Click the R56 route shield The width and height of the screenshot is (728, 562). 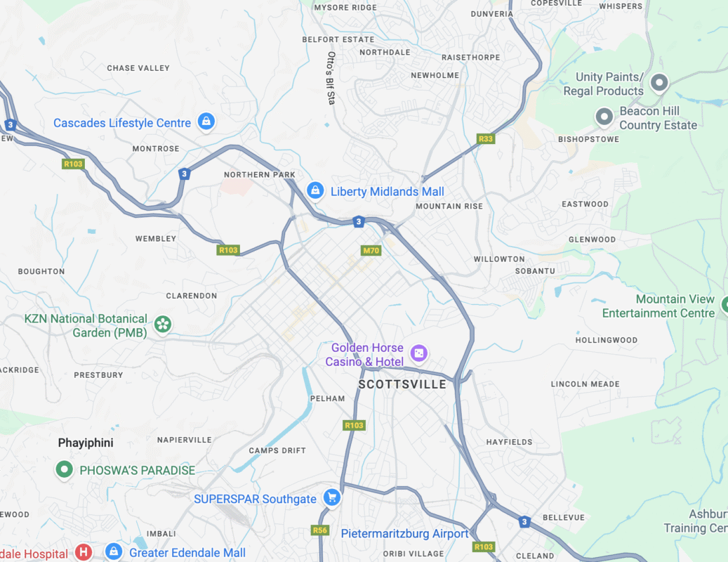[320, 530]
